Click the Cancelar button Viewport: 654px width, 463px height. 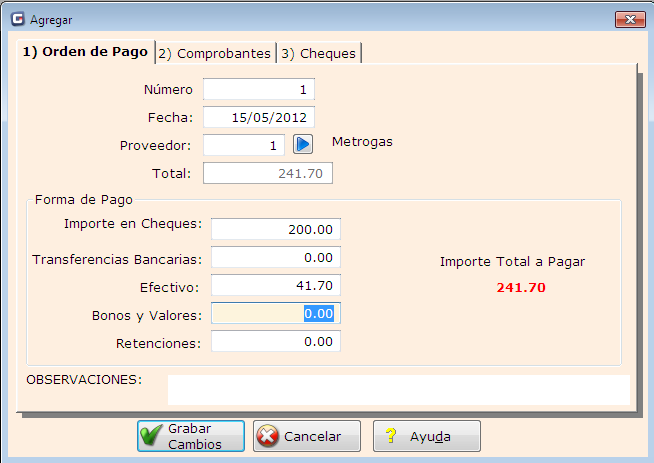[307, 436]
